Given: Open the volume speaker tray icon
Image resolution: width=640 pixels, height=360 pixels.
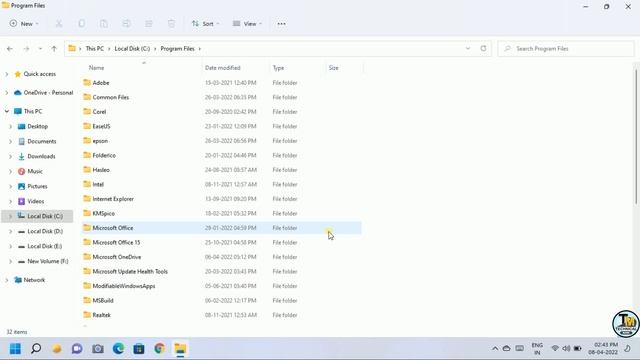Looking at the screenshot, I should click(x=566, y=348).
